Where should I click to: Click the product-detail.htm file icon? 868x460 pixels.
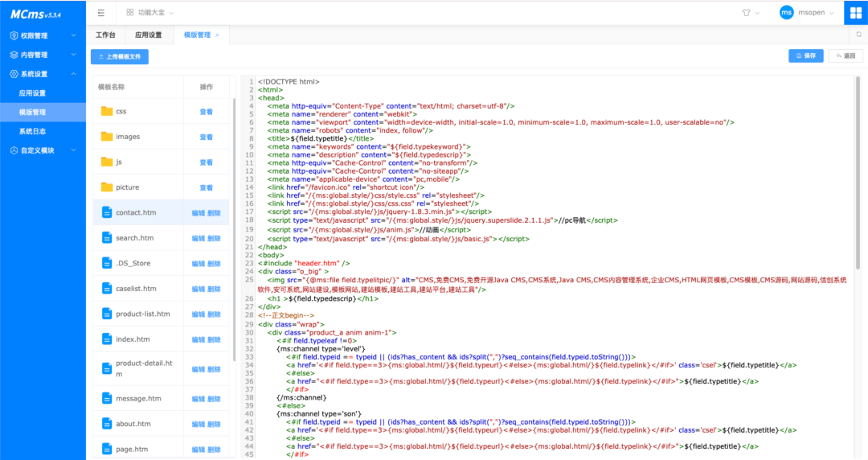point(107,368)
